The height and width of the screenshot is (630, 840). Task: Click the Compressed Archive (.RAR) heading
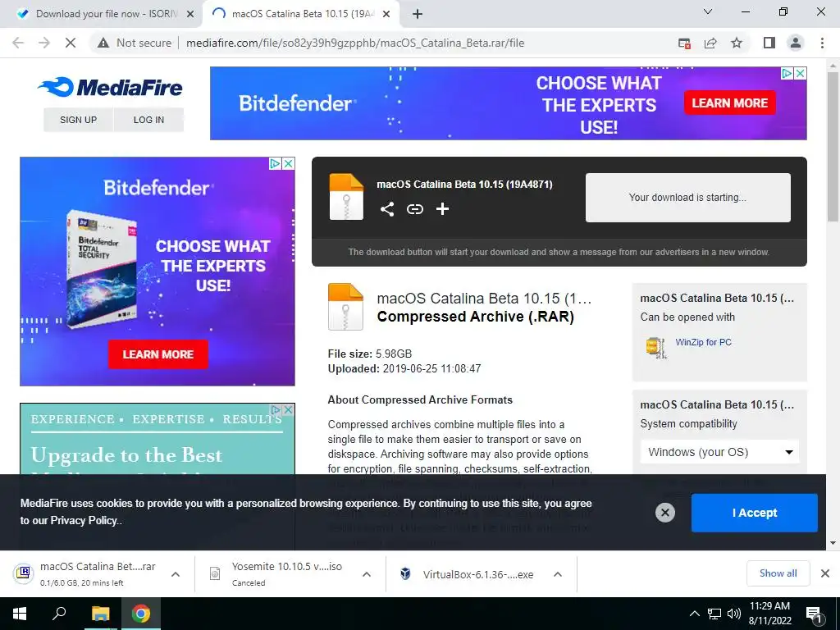[475, 317]
